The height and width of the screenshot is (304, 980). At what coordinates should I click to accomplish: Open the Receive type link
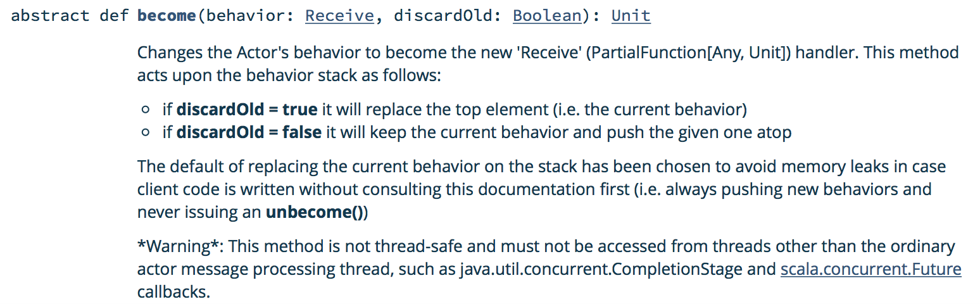pyautogui.click(x=339, y=16)
